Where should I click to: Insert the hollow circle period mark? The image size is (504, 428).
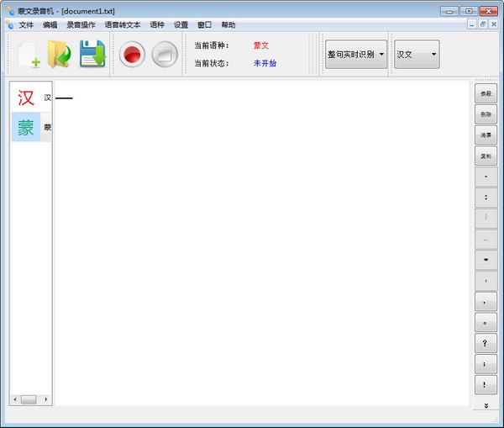coord(486,322)
